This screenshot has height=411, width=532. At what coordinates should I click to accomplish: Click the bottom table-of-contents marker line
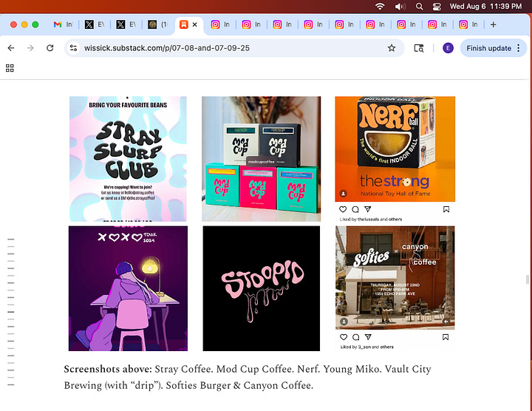tap(11, 384)
